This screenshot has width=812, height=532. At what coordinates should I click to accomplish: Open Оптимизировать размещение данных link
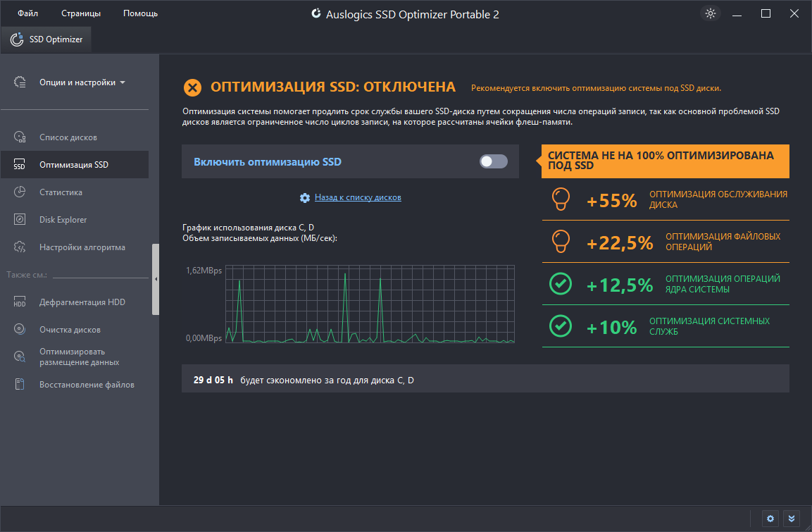pyautogui.click(x=75, y=357)
